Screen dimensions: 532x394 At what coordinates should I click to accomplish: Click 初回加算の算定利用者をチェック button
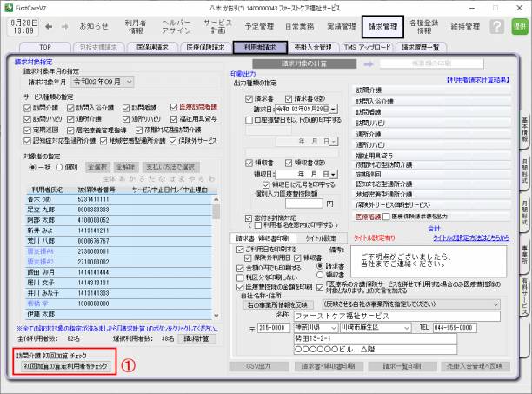coord(61,366)
